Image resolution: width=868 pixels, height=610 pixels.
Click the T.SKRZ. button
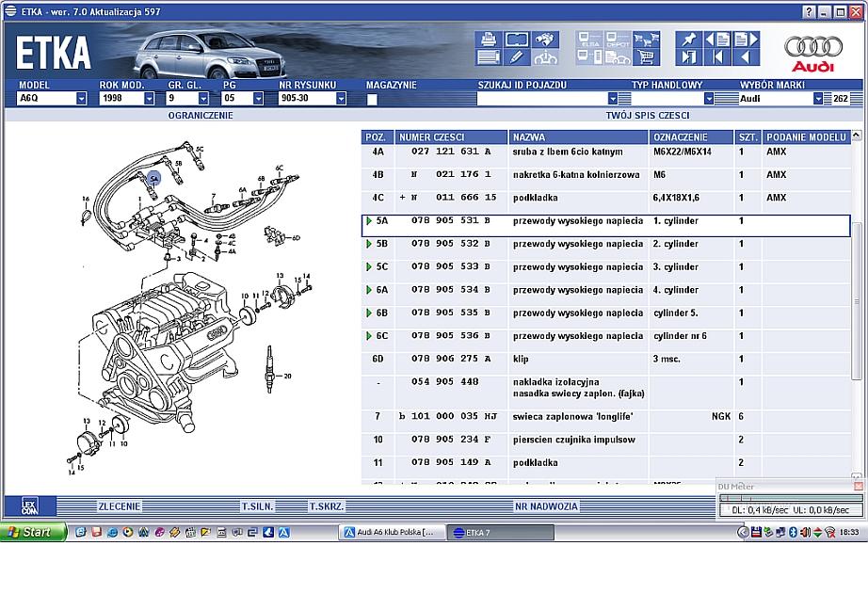click(x=326, y=506)
